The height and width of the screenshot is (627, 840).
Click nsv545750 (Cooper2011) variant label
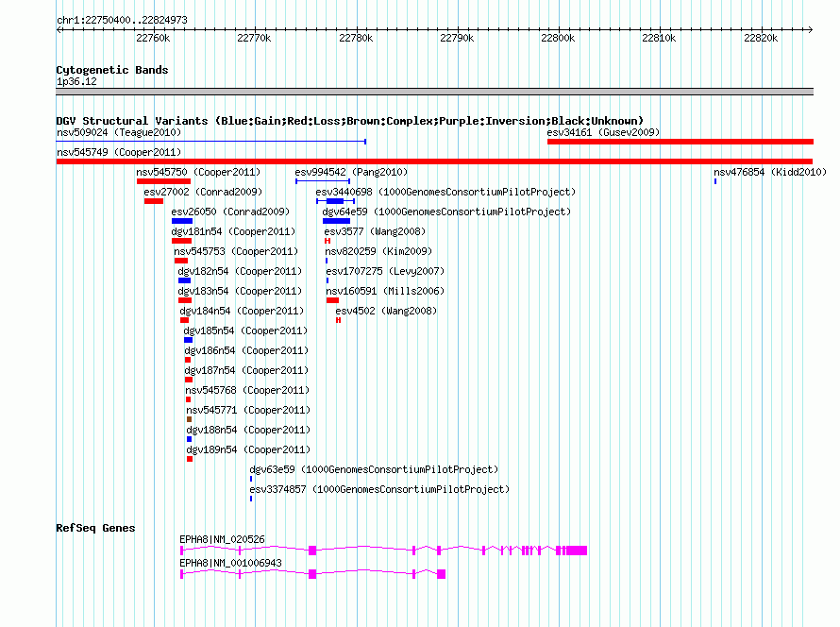[198, 172]
